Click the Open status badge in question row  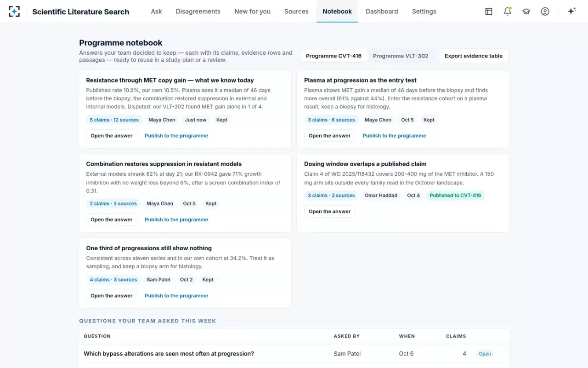pos(485,354)
